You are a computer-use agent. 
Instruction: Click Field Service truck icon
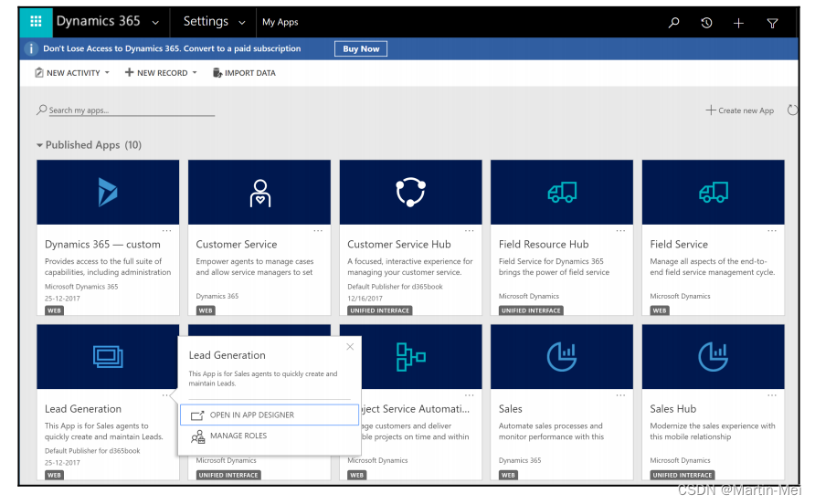pyautogui.click(x=713, y=193)
